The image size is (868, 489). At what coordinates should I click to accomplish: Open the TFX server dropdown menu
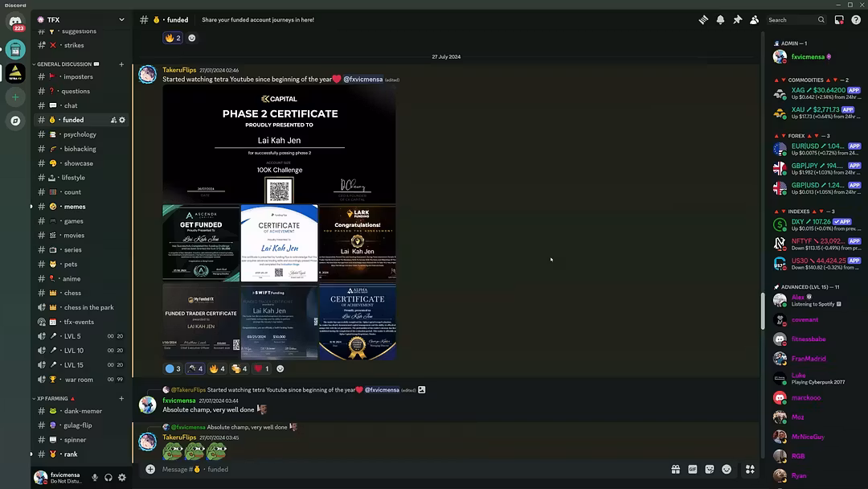121,19
